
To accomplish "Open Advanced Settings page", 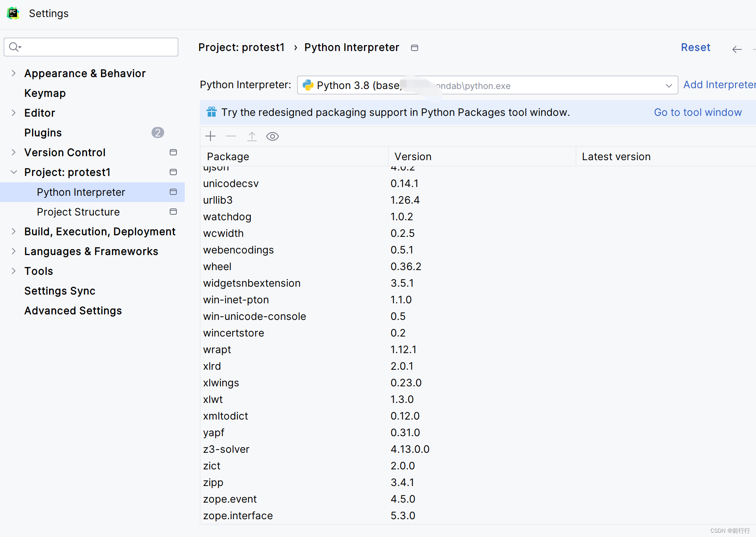I will pyautogui.click(x=73, y=310).
